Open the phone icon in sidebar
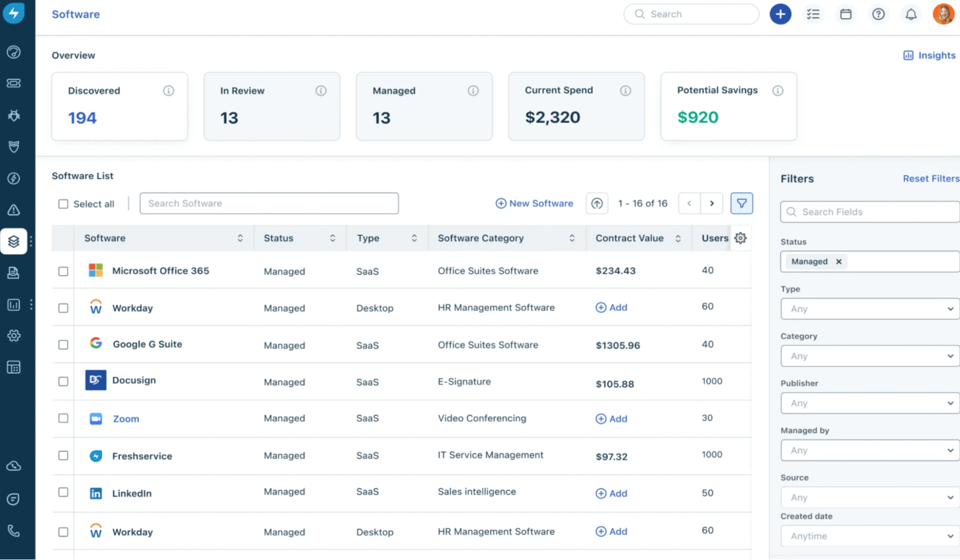The height and width of the screenshot is (560, 960). (13, 531)
